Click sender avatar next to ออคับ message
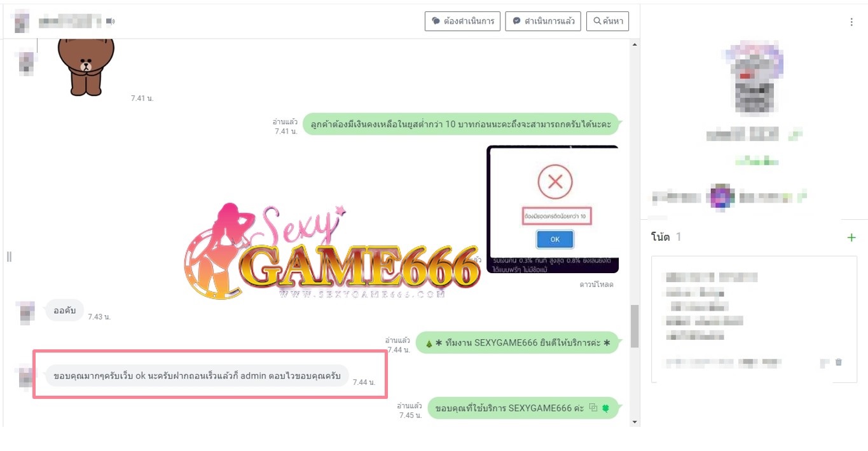 (x=26, y=313)
